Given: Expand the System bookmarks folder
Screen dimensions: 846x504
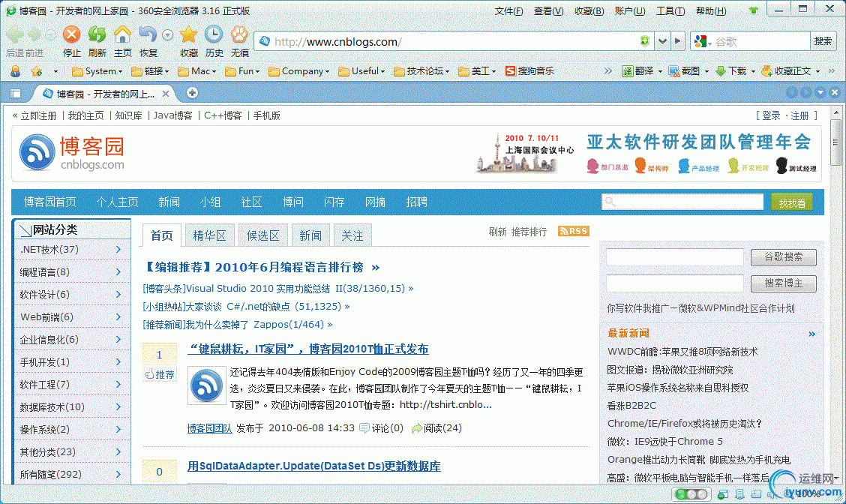Looking at the screenshot, I should coord(97,71).
